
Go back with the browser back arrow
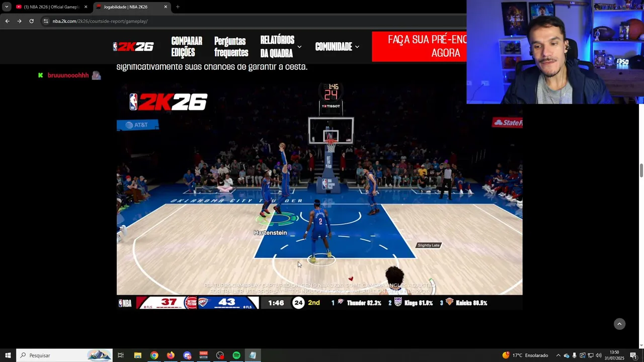(7, 21)
